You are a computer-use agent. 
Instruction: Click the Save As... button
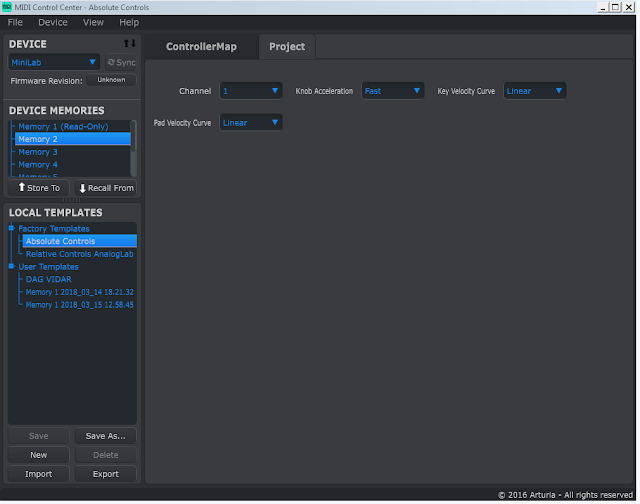106,436
